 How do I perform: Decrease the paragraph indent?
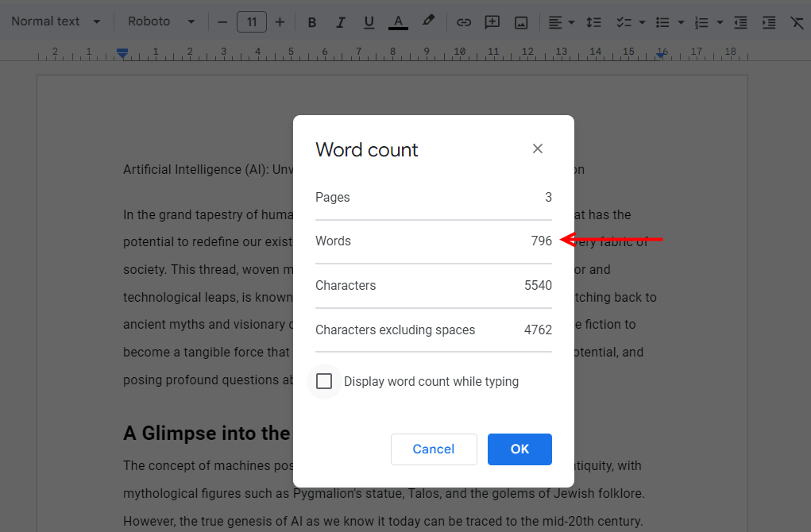point(740,22)
